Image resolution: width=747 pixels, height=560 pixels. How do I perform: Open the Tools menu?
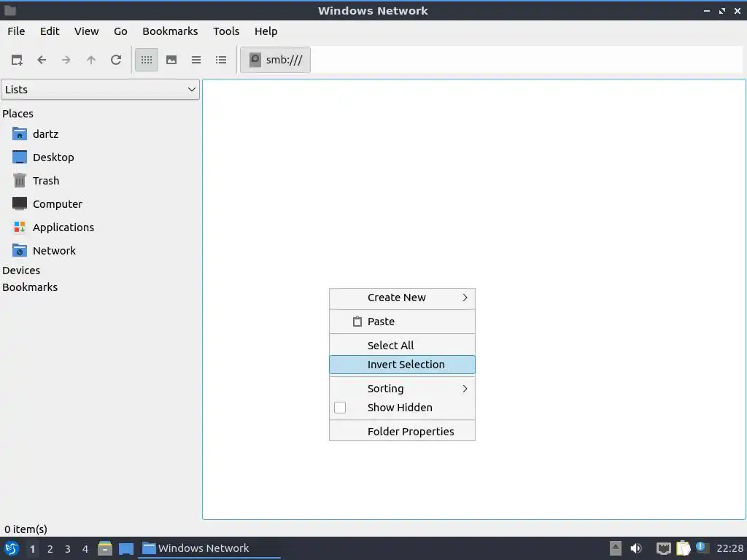point(226,31)
